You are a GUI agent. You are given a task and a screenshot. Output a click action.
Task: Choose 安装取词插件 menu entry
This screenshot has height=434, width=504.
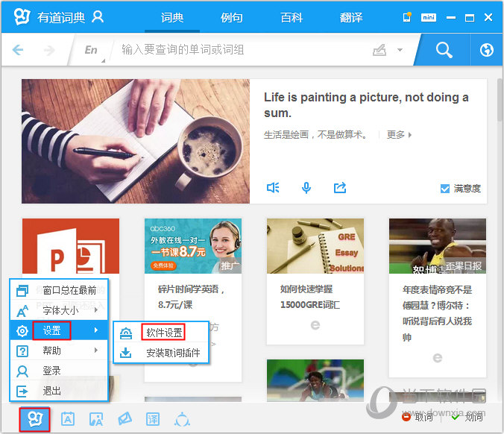point(172,353)
